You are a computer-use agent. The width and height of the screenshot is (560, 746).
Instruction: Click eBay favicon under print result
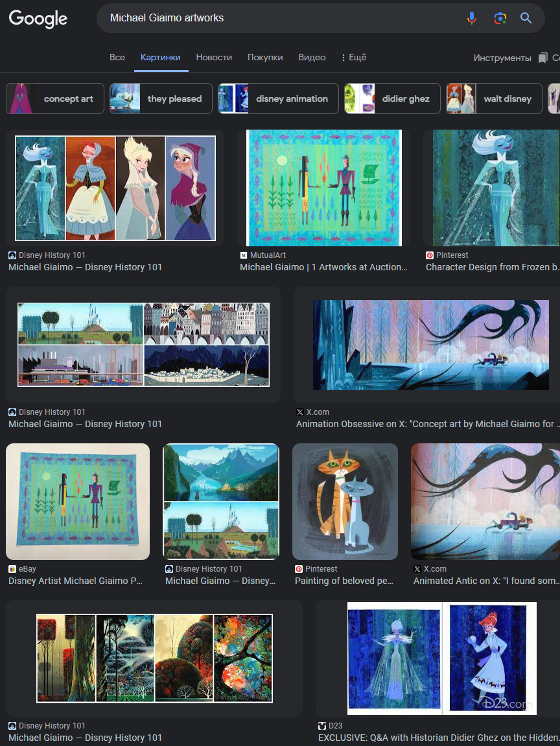point(12,569)
